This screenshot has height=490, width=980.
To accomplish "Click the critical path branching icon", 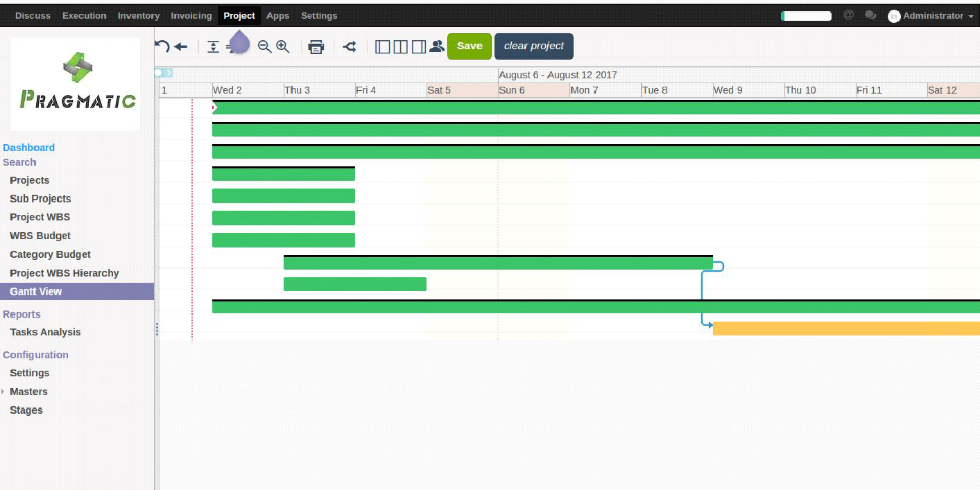I will coord(350,46).
